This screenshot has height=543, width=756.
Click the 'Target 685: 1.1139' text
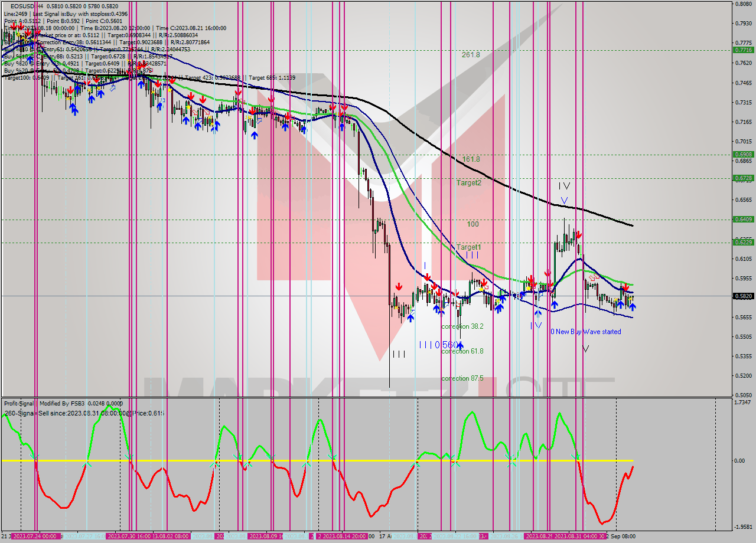point(272,77)
